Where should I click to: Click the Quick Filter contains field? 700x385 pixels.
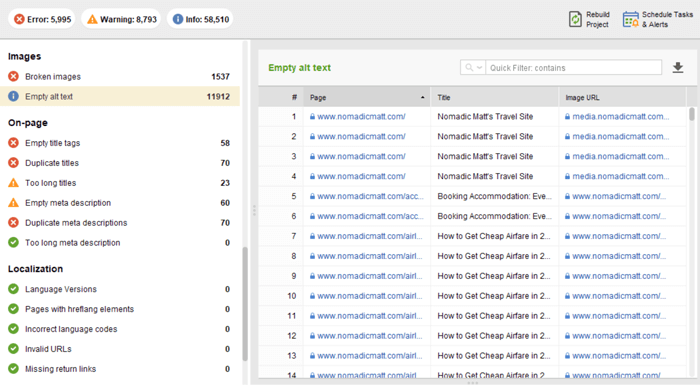click(x=574, y=67)
